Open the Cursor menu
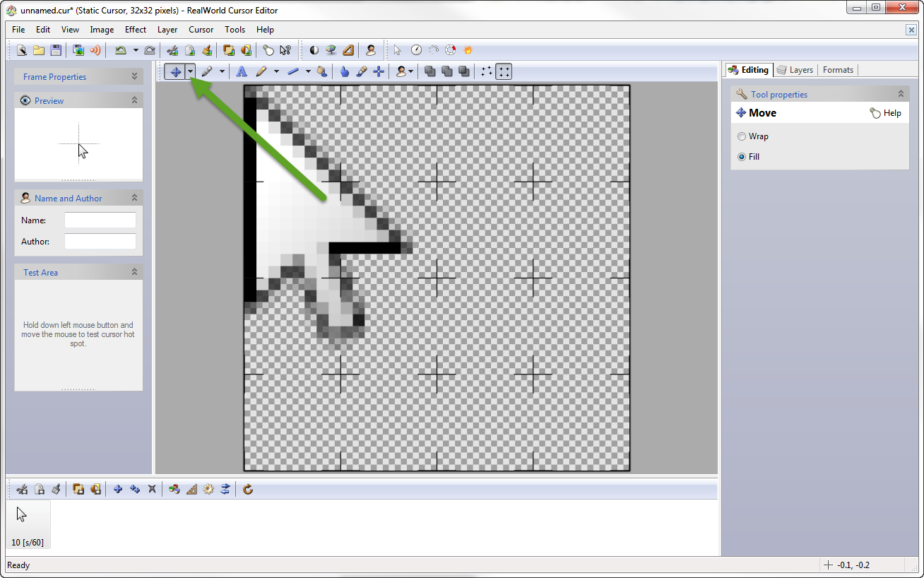924x578 pixels. coord(201,30)
